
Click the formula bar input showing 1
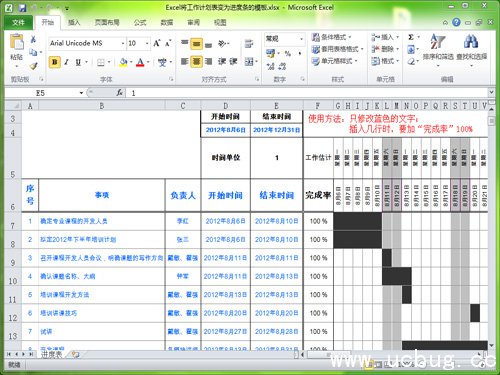pyautogui.click(x=307, y=93)
